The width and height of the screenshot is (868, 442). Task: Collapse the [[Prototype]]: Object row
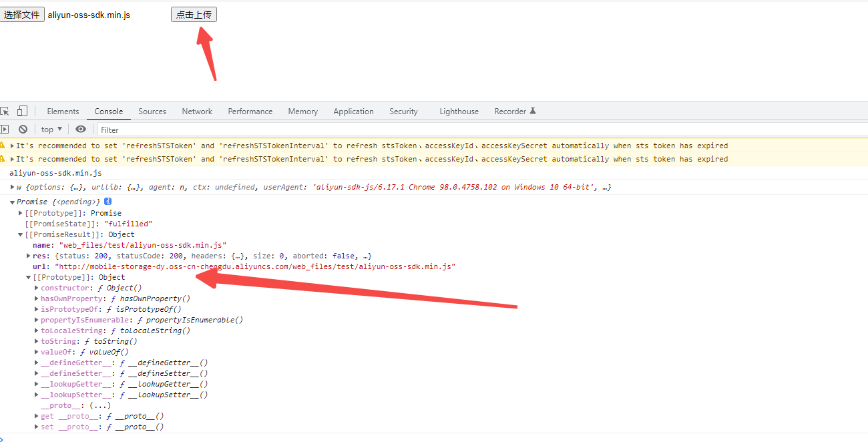point(28,277)
